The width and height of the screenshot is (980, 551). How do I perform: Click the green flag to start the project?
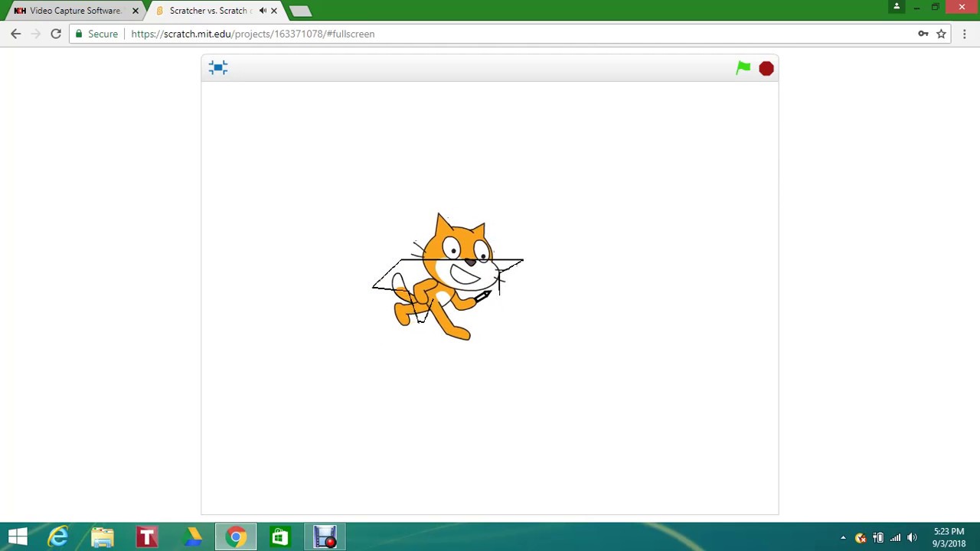743,68
